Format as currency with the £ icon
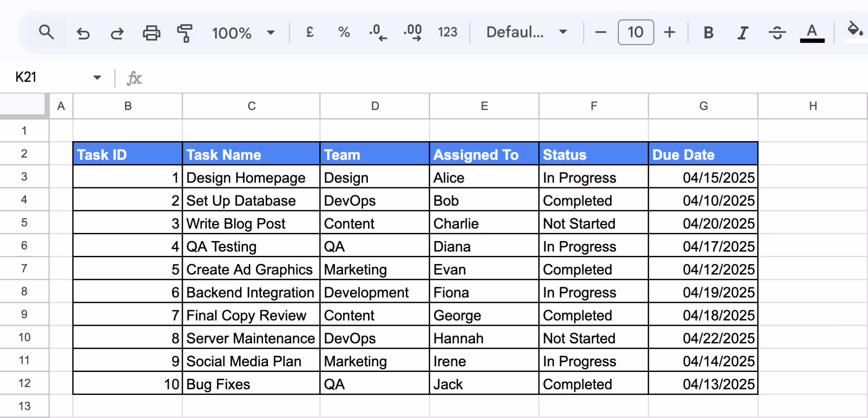 (x=309, y=32)
